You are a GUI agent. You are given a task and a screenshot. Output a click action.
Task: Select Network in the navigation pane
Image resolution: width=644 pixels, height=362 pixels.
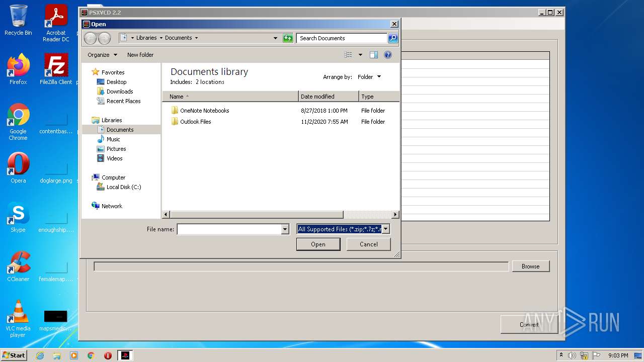tap(112, 206)
